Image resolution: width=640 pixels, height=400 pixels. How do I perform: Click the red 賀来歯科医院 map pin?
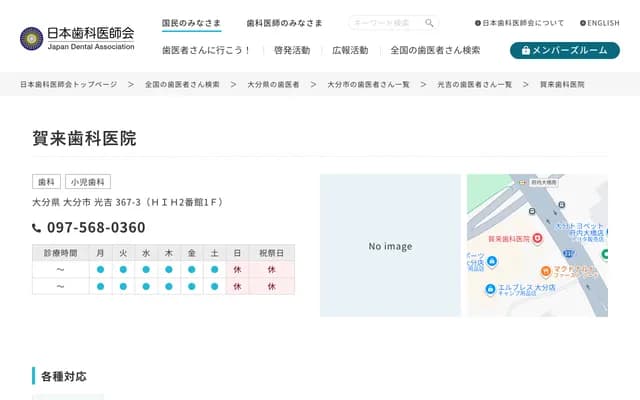pyautogui.click(x=537, y=238)
